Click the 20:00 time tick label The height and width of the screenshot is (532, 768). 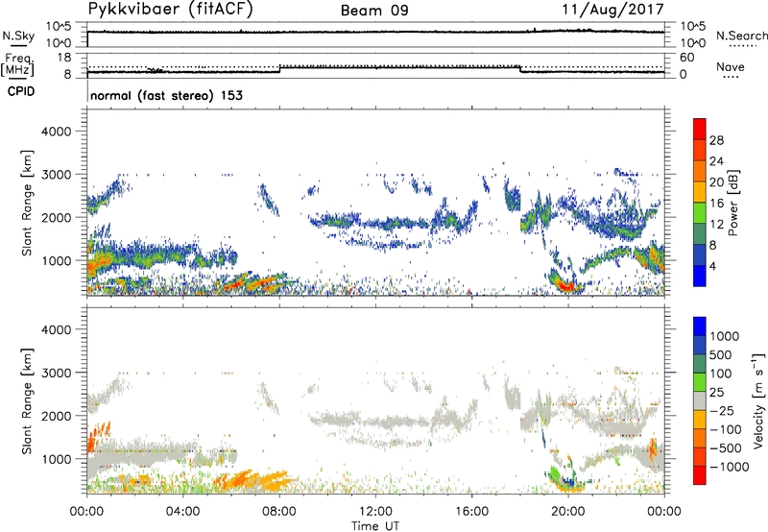point(567,512)
